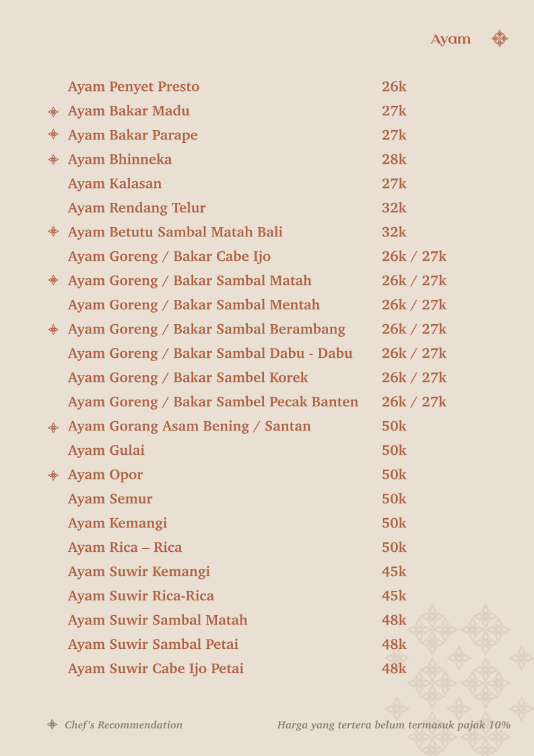Click icon beside Ayam Betutu Sambal Matah Bali

click(53, 231)
